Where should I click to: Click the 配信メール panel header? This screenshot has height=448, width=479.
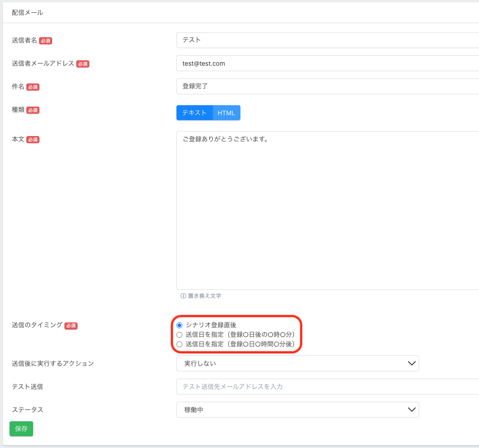[x=28, y=13]
